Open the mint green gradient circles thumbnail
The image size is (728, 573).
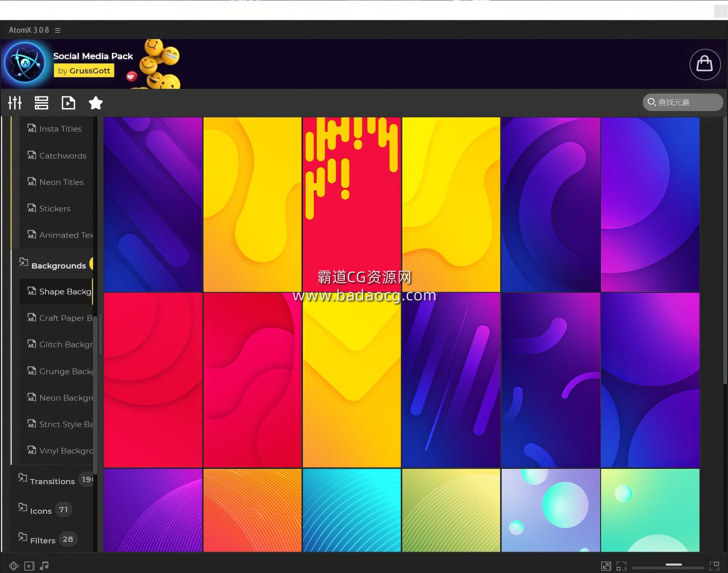tap(650, 510)
